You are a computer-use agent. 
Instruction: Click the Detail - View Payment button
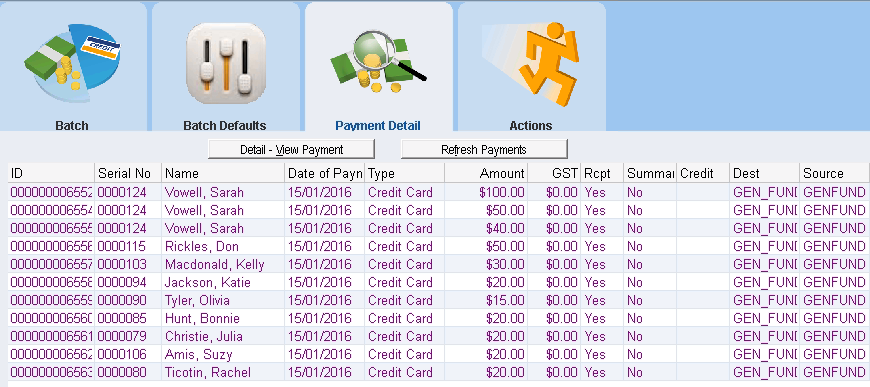(291, 149)
